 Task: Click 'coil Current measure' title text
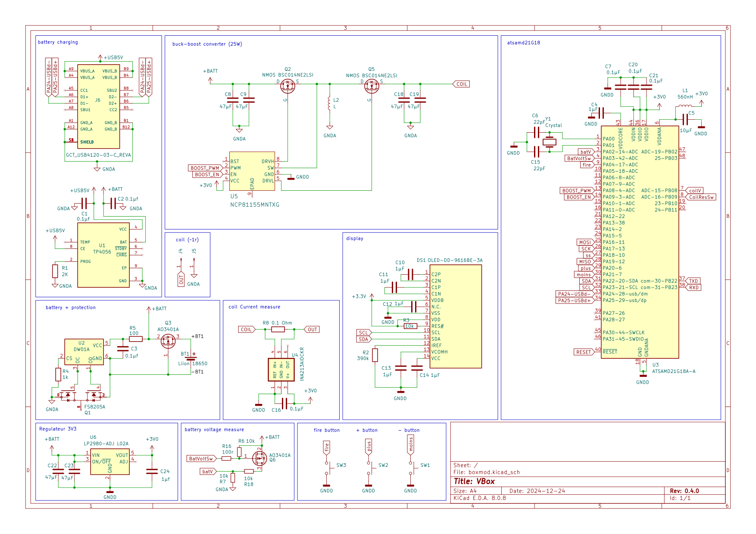254,307
